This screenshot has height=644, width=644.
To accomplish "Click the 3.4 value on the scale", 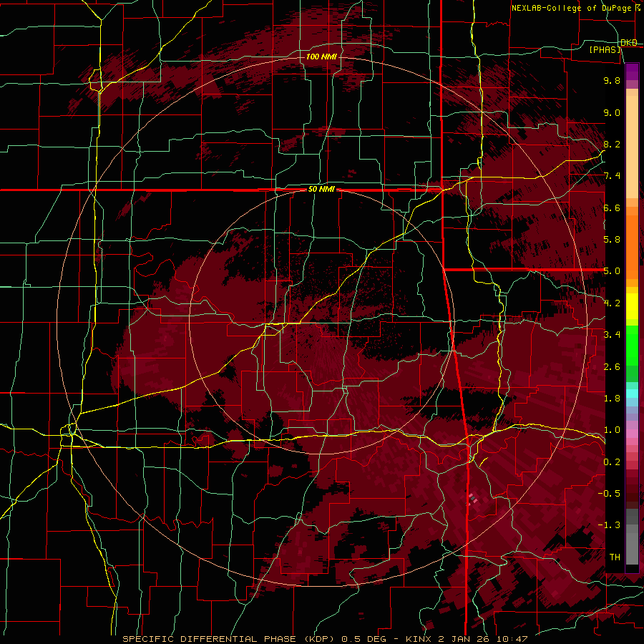I will [612, 335].
